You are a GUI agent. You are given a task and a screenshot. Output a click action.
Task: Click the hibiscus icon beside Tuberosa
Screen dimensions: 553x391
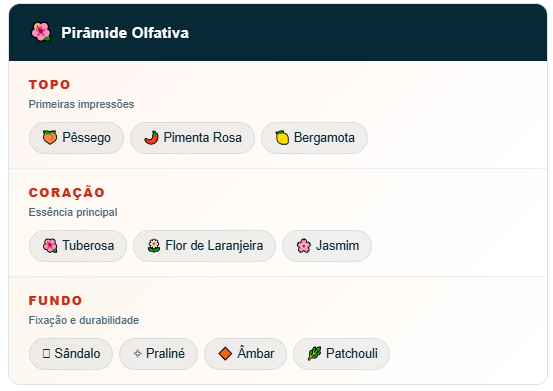pos(50,245)
